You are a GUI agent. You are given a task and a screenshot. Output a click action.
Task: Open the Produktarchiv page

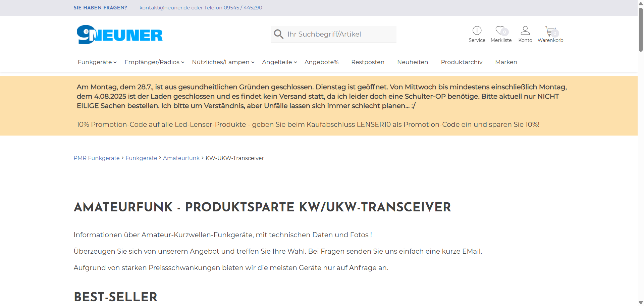[462, 62]
